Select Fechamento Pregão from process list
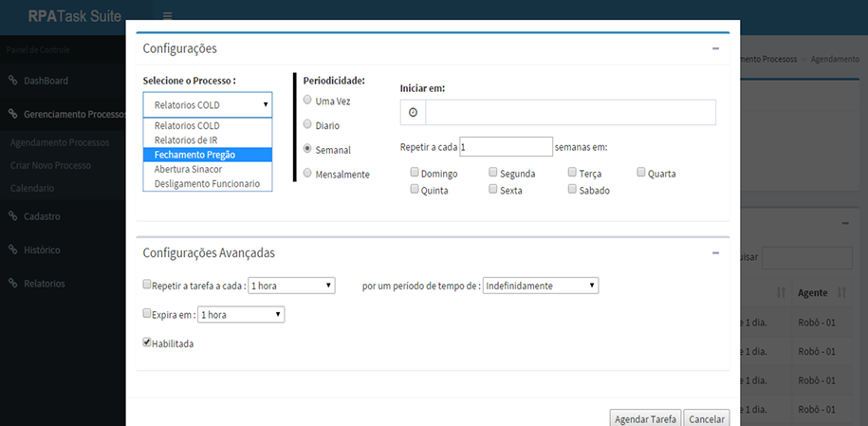868x426 pixels. 207,155
